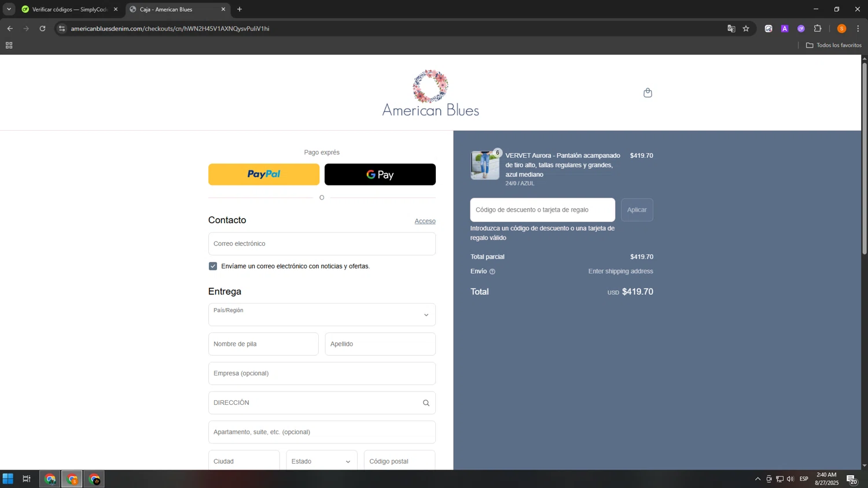Switch to Caja - American Blues tab

[178, 9]
